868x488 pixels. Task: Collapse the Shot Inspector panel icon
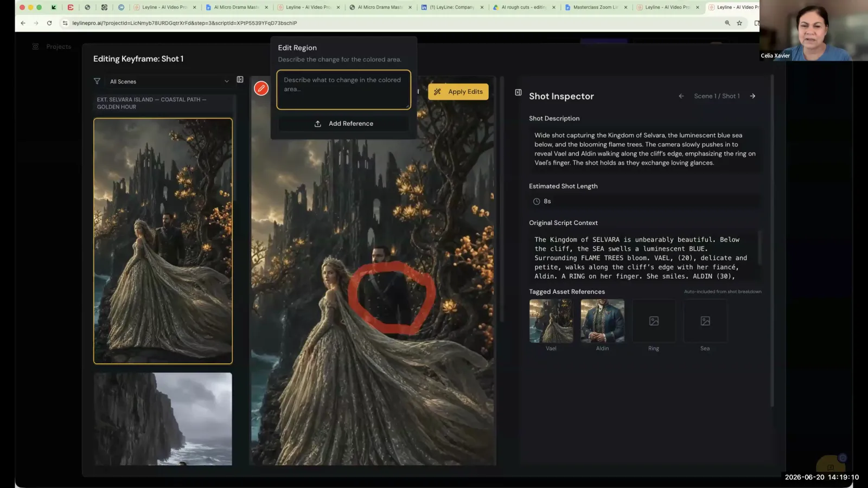518,92
